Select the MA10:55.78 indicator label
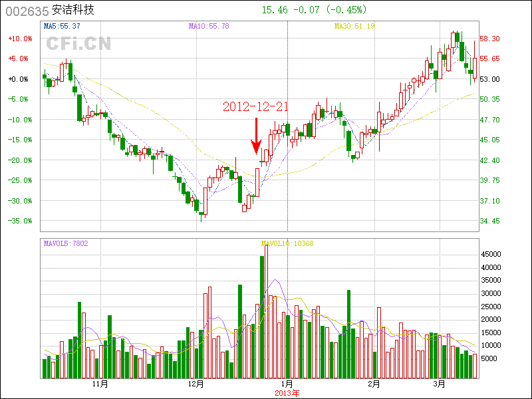Viewport: 532px width, 399px height. coord(209,26)
